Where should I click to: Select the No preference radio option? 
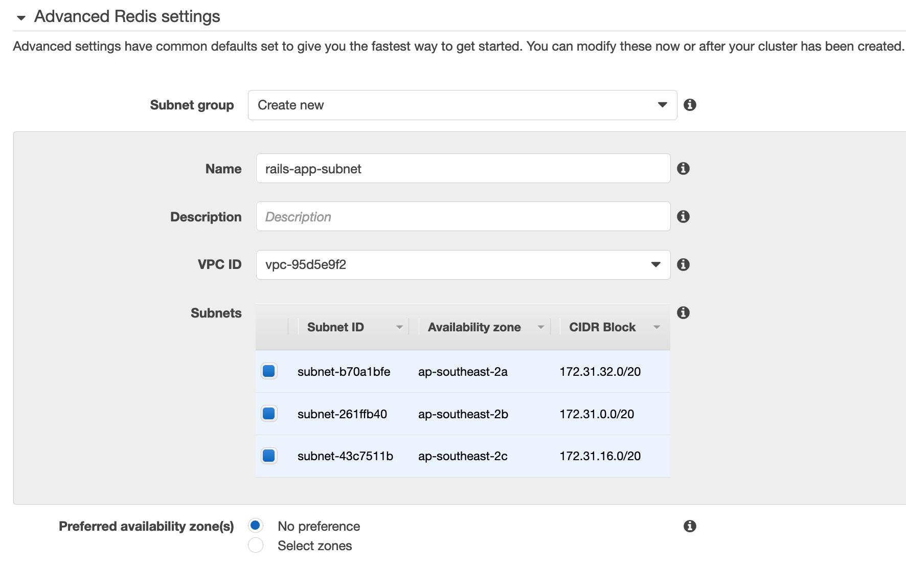(x=256, y=526)
